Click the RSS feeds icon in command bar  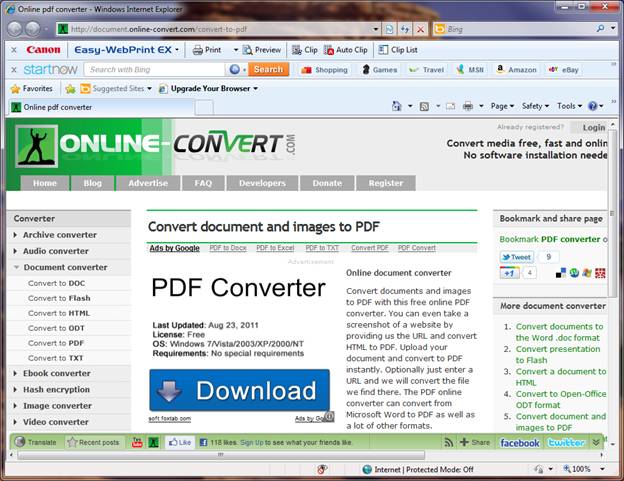pos(425,106)
